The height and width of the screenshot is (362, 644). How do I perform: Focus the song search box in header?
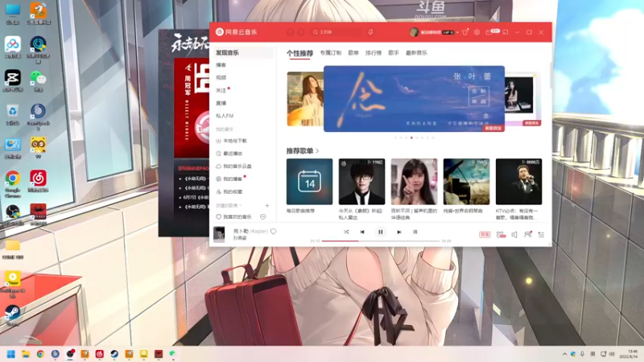(336, 32)
